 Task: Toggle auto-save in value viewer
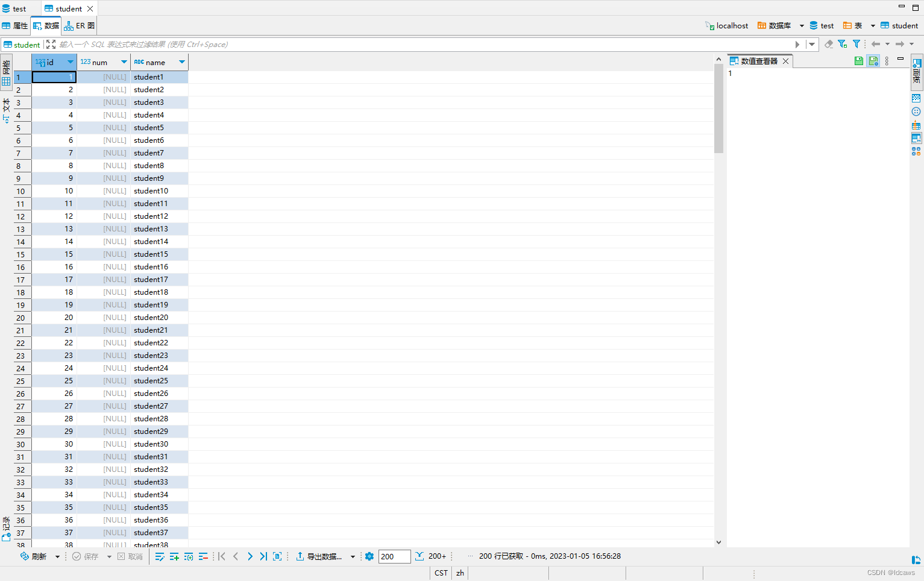pos(873,61)
